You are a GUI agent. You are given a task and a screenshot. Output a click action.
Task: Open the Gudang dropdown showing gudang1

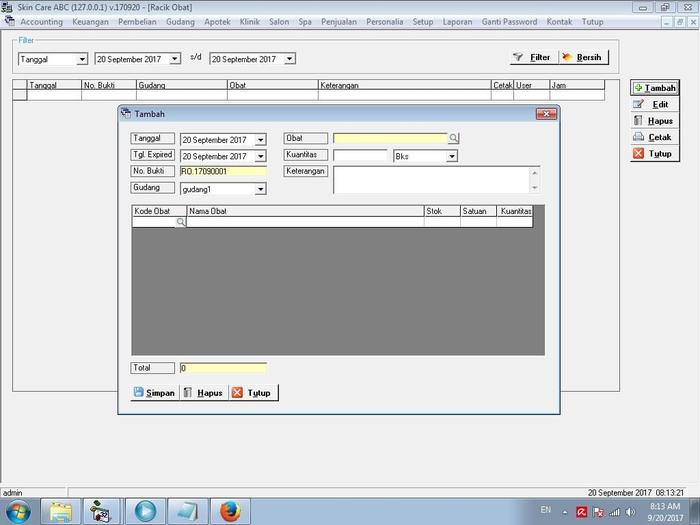click(x=261, y=189)
